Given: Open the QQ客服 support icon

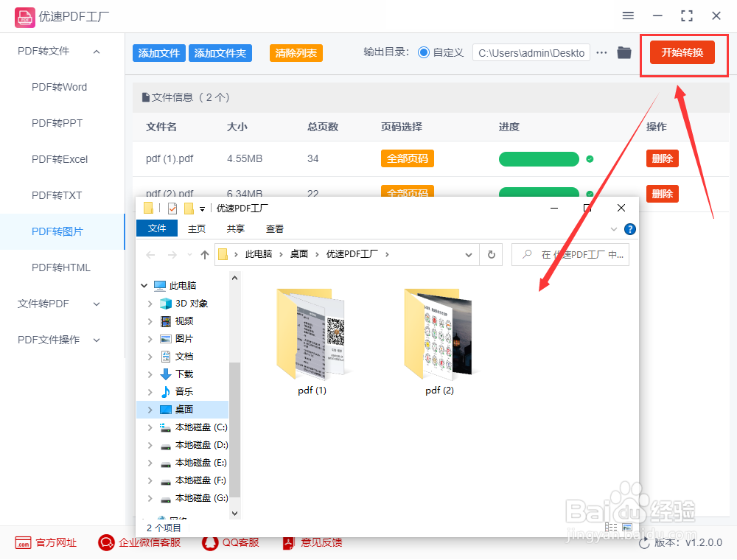Looking at the screenshot, I should click(x=209, y=542).
